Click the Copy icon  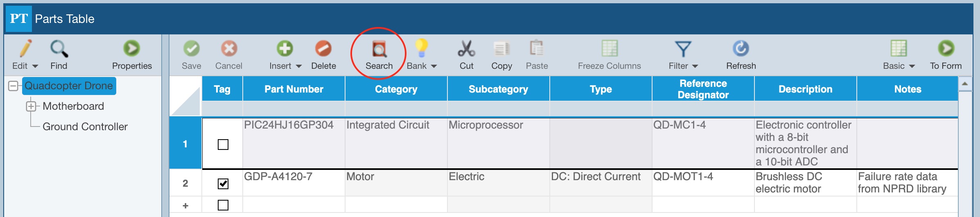[x=501, y=48]
